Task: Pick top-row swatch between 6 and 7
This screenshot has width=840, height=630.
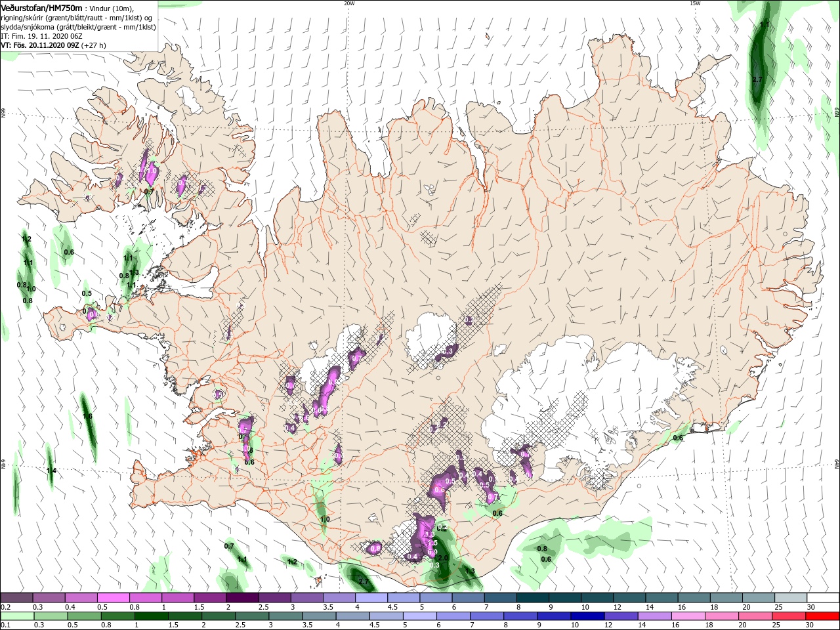Action: pos(467,597)
